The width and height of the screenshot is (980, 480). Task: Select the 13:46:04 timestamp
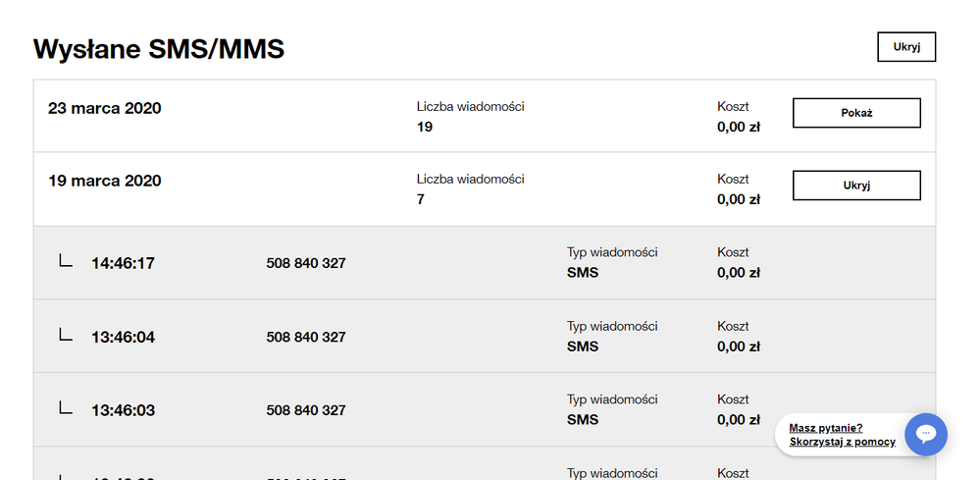pos(123,337)
